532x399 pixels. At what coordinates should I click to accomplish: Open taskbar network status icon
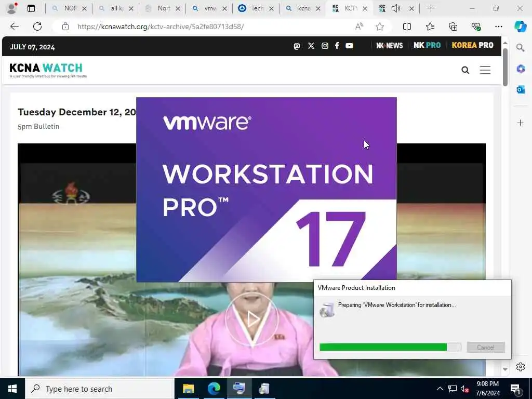(453, 389)
